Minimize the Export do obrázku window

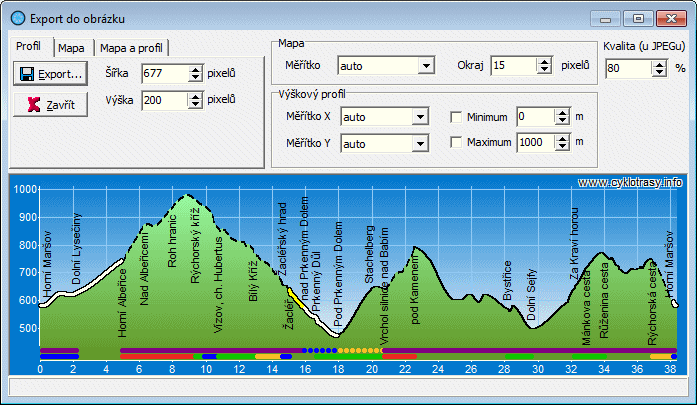pos(605,19)
